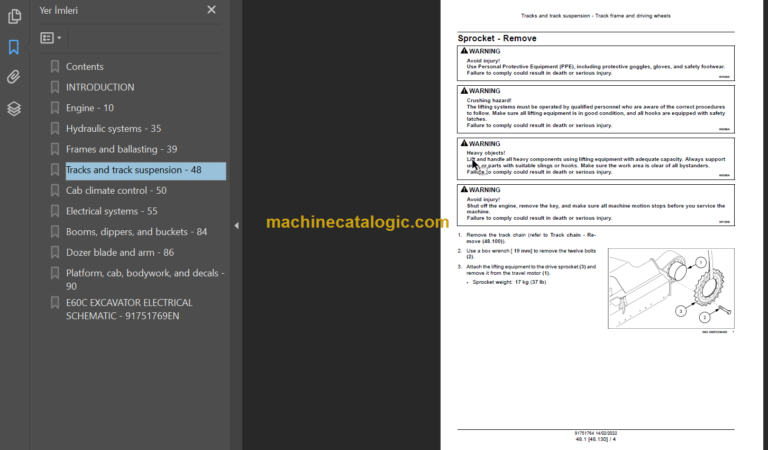This screenshot has width=768, height=450.
Task: Open the layers panel icon
Action: point(14,108)
